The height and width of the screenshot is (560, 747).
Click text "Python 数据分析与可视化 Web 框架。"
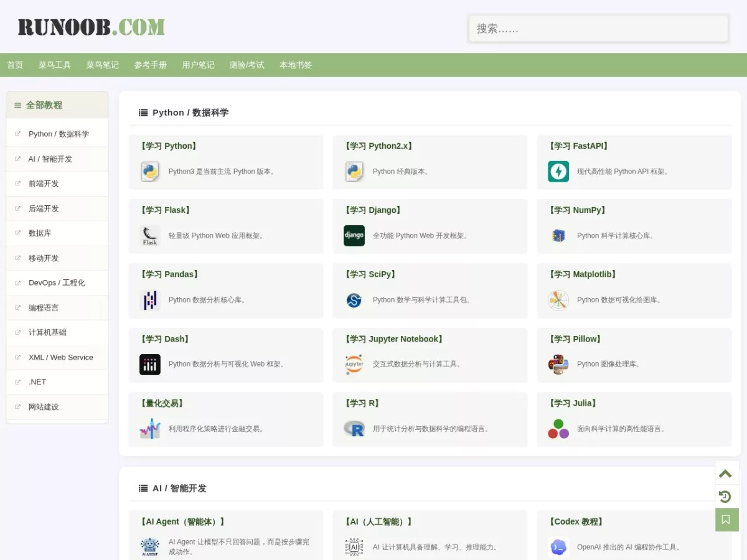[x=228, y=364]
